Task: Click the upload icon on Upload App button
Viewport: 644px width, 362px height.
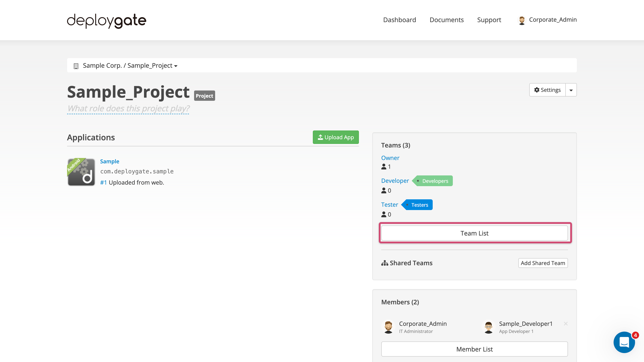Action: pos(320,137)
